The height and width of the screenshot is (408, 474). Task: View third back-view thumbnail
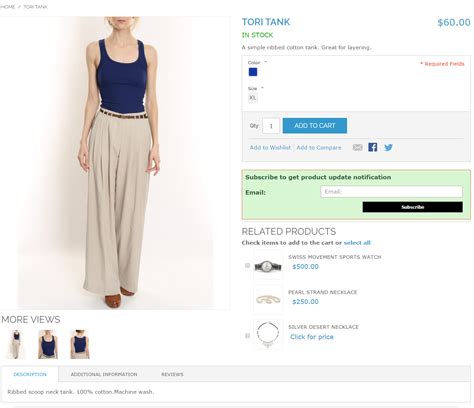click(80, 344)
